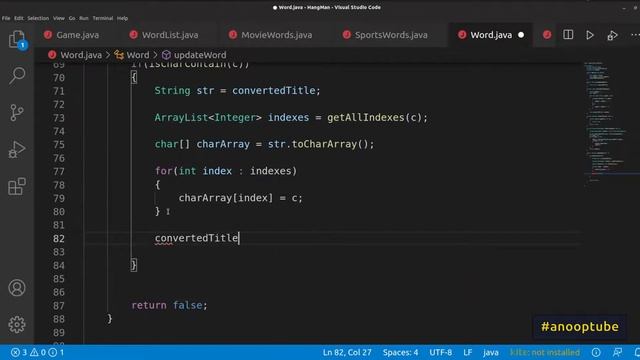
Task: Open the Edit menu
Action: tap(19, 18)
